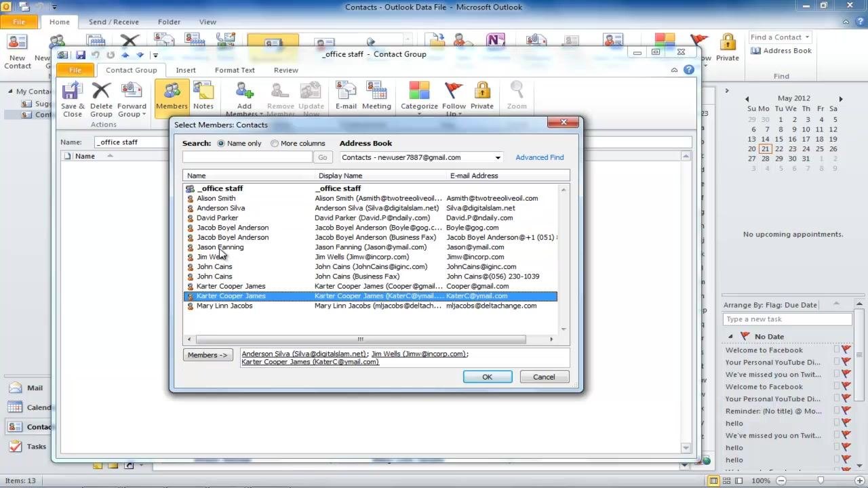Tick the checkbox beside Reminder: (No title) task
868x488 pixels.
tap(837, 411)
